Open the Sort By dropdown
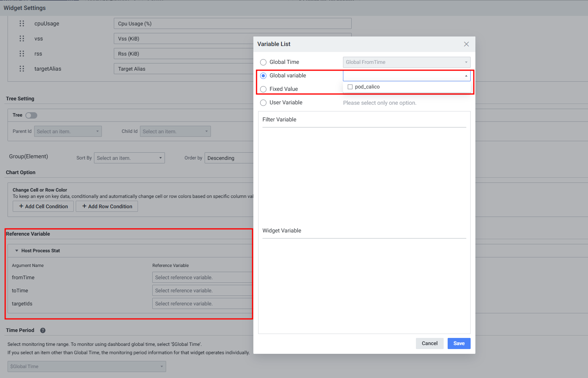 [129, 158]
